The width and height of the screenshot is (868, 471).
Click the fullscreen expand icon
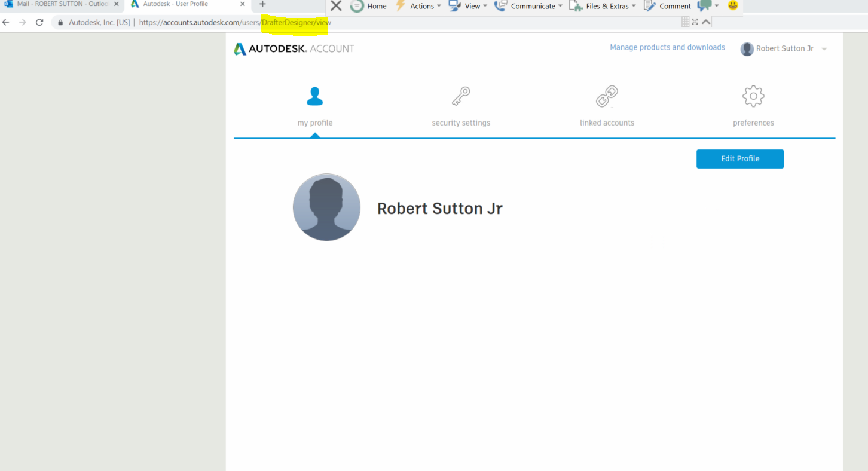point(695,21)
